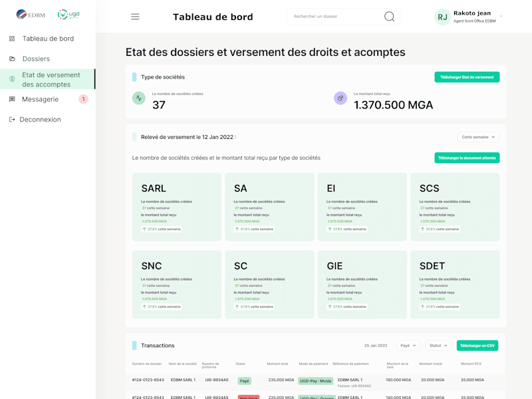Viewport: 532px width, 399px height.
Task: Click the Dossiers folder icon
Action: pos(12,59)
